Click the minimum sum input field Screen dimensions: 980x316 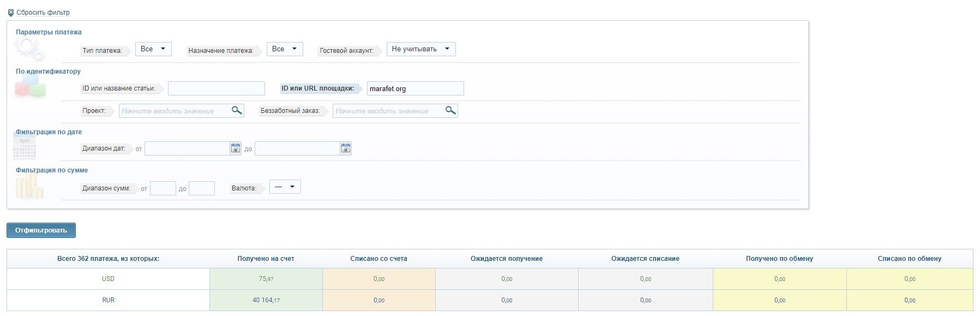tap(163, 189)
